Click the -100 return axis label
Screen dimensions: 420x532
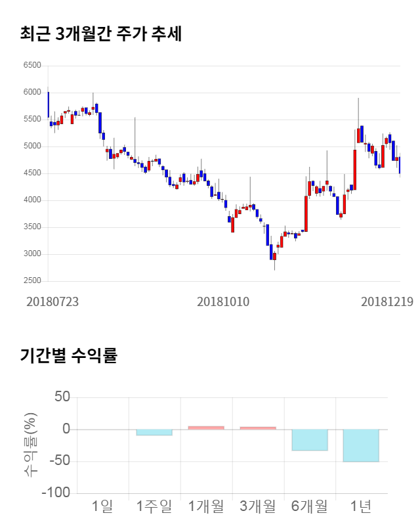tap(55, 493)
